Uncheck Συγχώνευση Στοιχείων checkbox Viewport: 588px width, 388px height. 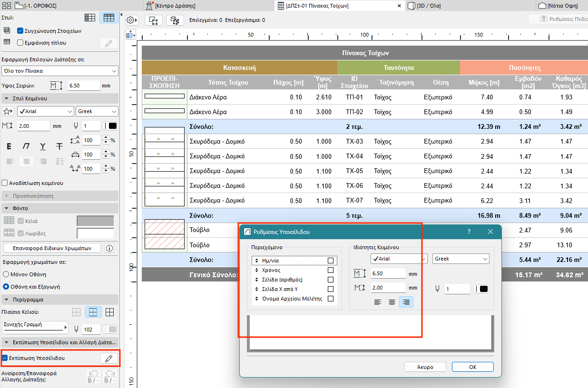coord(20,31)
